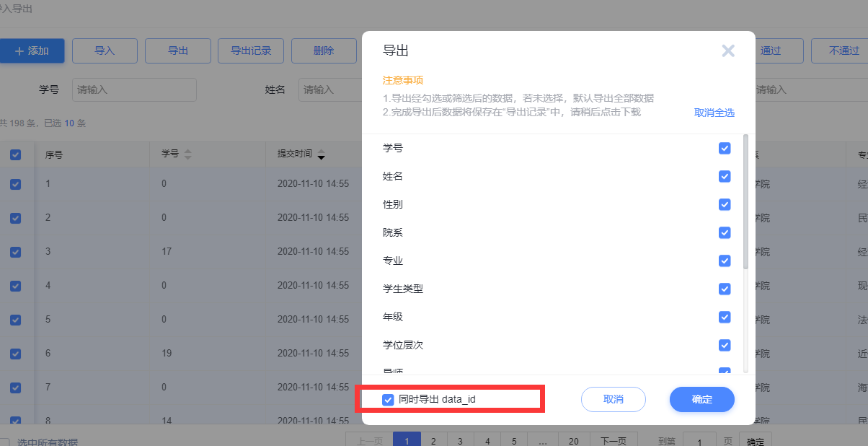Image resolution: width=868 pixels, height=446 pixels.
Task: Close the 导出 dialog with the X icon
Action: pos(728,51)
